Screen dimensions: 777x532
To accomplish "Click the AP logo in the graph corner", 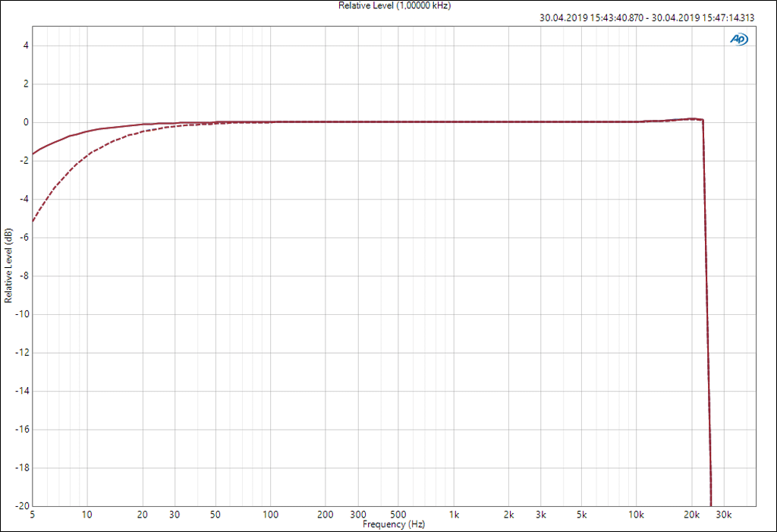I will (x=738, y=39).
